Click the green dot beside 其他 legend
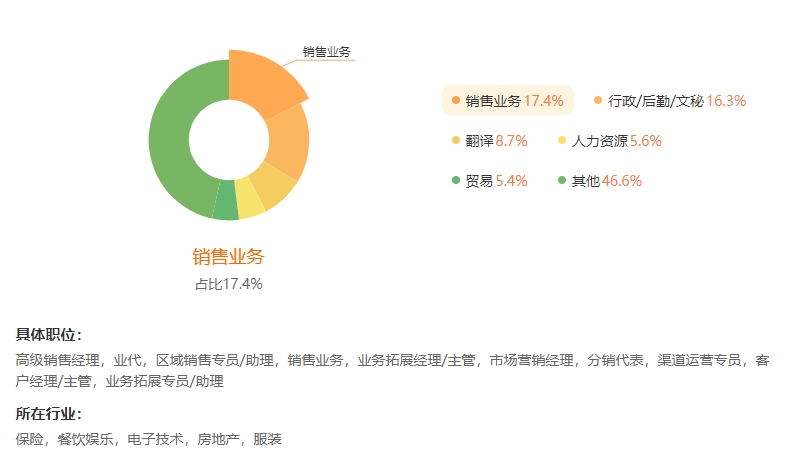Screen dimensions: 786x457 pos(562,181)
